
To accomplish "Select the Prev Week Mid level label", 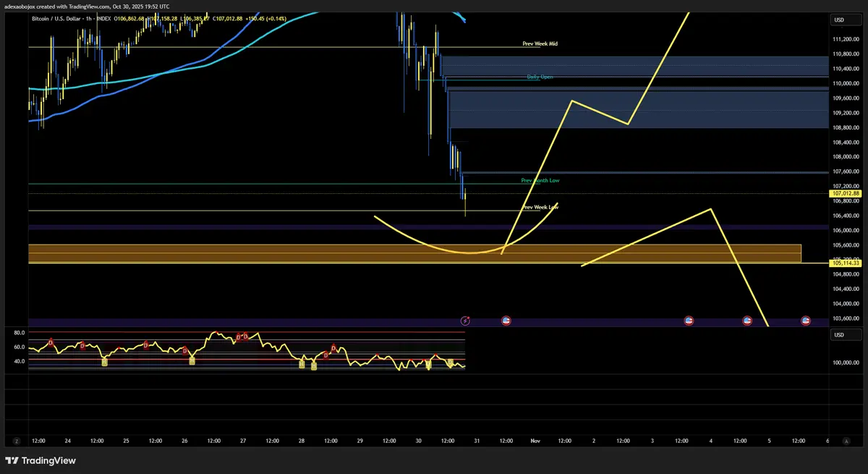I will click(540, 43).
